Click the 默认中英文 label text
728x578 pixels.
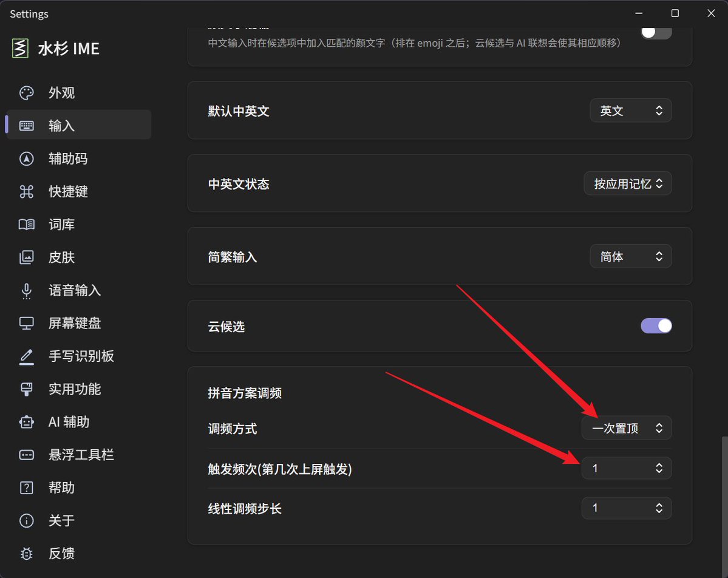[x=239, y=112]
